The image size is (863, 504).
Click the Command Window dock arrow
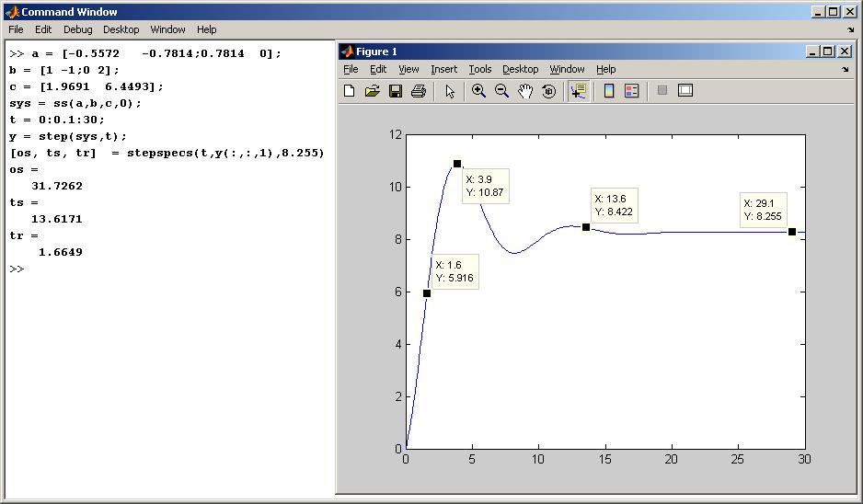[x=850, y=29]
